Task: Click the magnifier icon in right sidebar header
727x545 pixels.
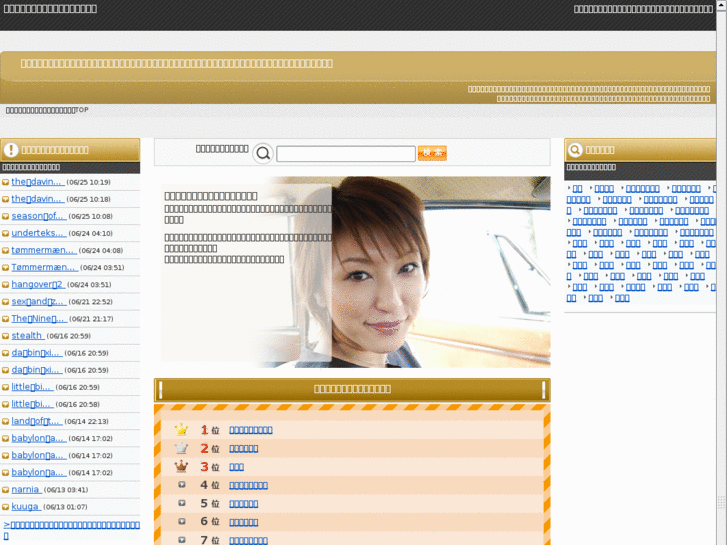Action: 575,150
